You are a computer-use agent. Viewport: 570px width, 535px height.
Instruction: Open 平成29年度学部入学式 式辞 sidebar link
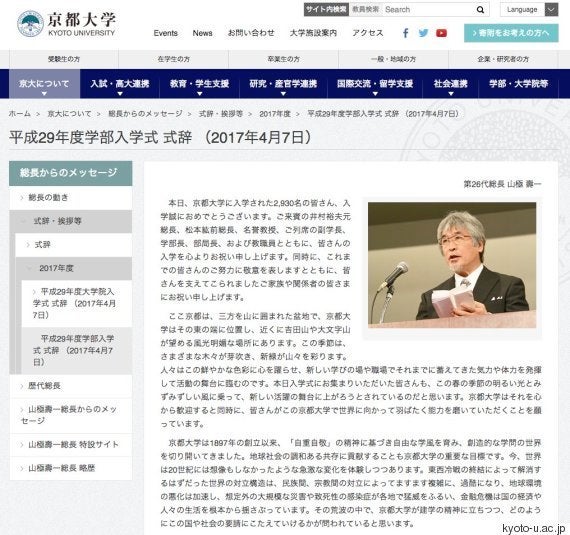(x=76, y=350)
